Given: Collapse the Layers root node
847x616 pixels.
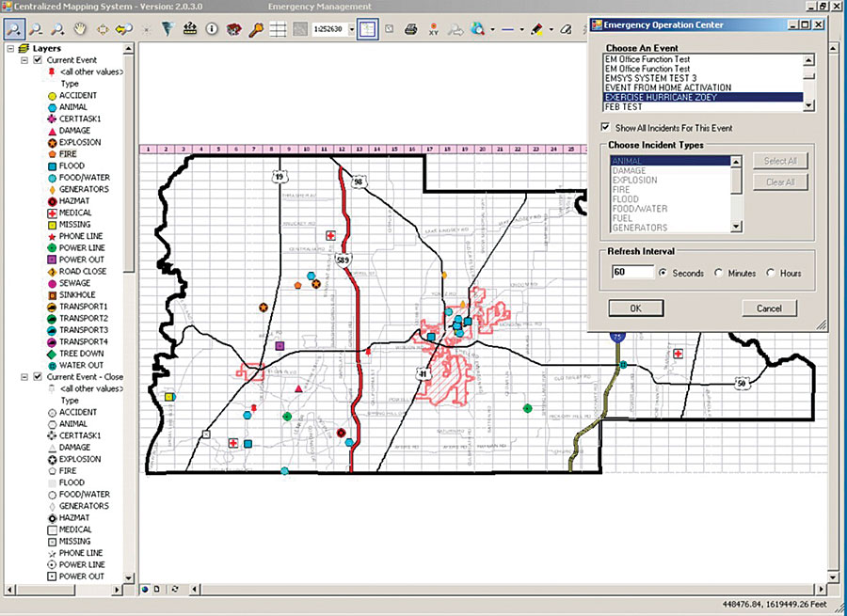Looking at the screenshot, I should tap(10, 49).
